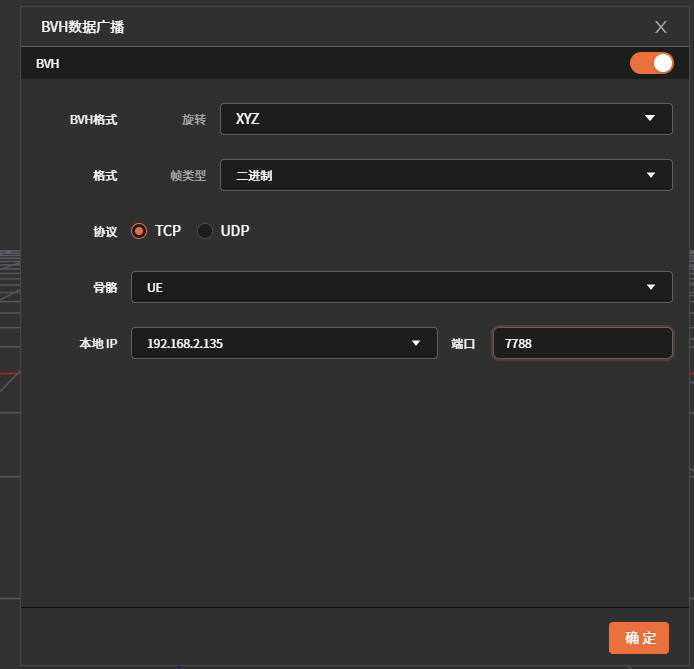Click the port field containing 7788
Viewport: 694px width, 669px height.
point(582,343)
